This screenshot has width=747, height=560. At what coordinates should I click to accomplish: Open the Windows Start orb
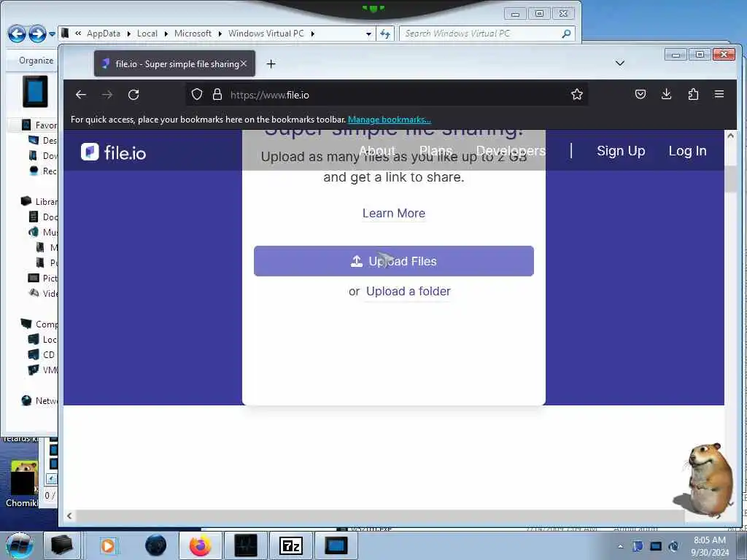coord(19,545)
